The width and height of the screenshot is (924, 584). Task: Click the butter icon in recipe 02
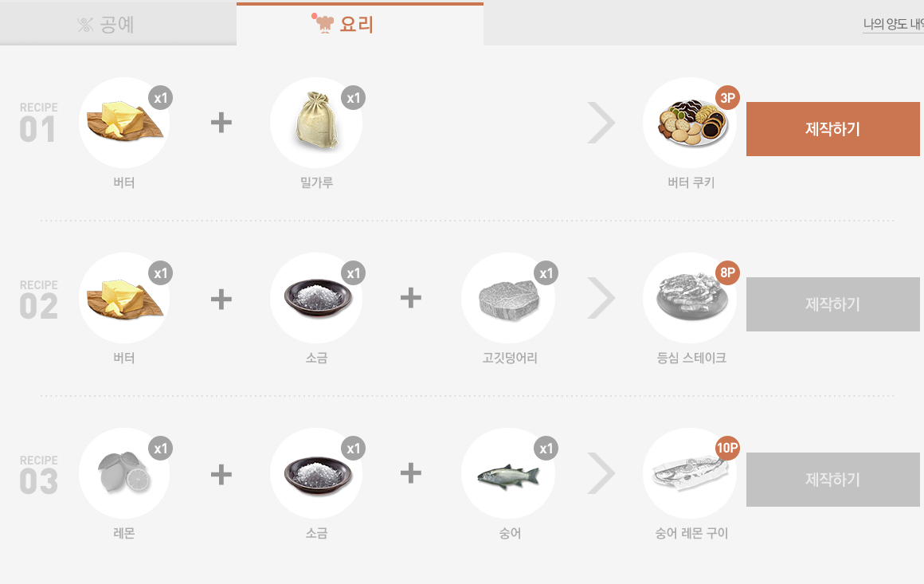124,299
